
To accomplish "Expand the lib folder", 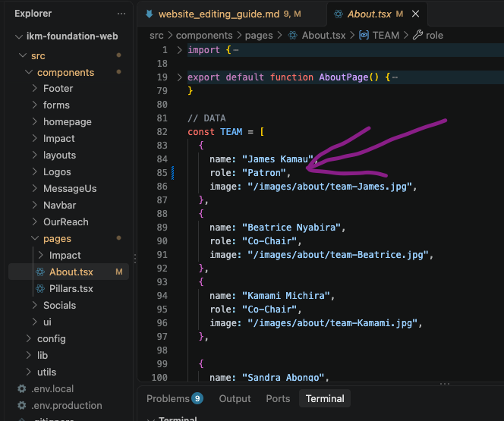I will pos(29,356).
